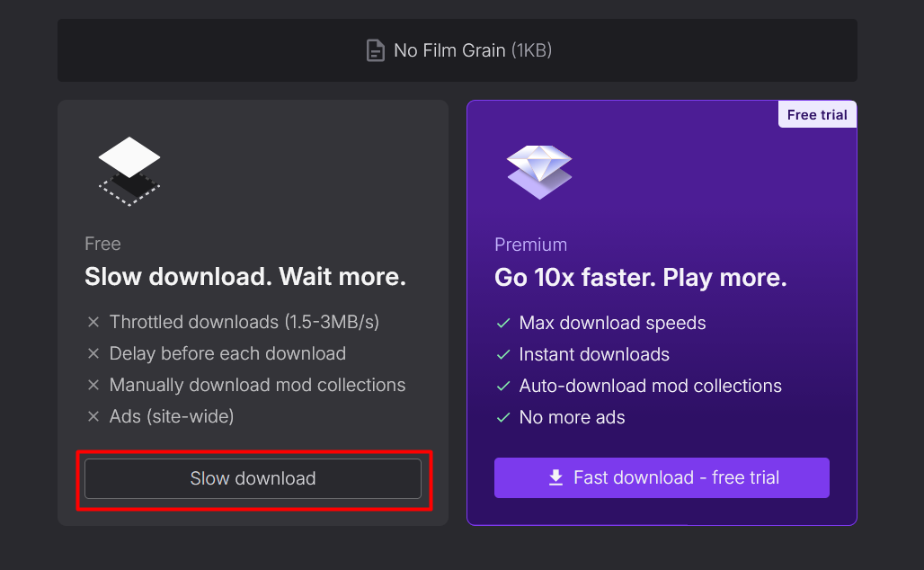Start the Slow download
924x570 pixels.
point(253,478)
